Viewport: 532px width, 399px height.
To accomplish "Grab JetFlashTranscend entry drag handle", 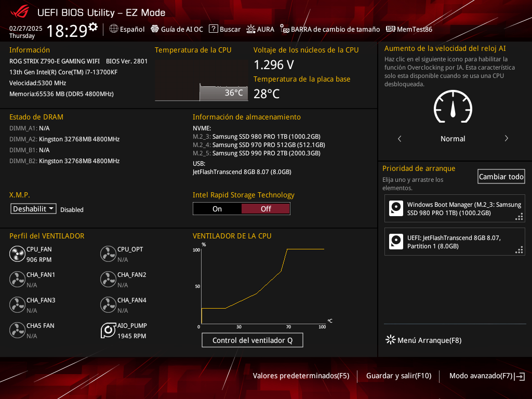I will click(x=519, y=250).
